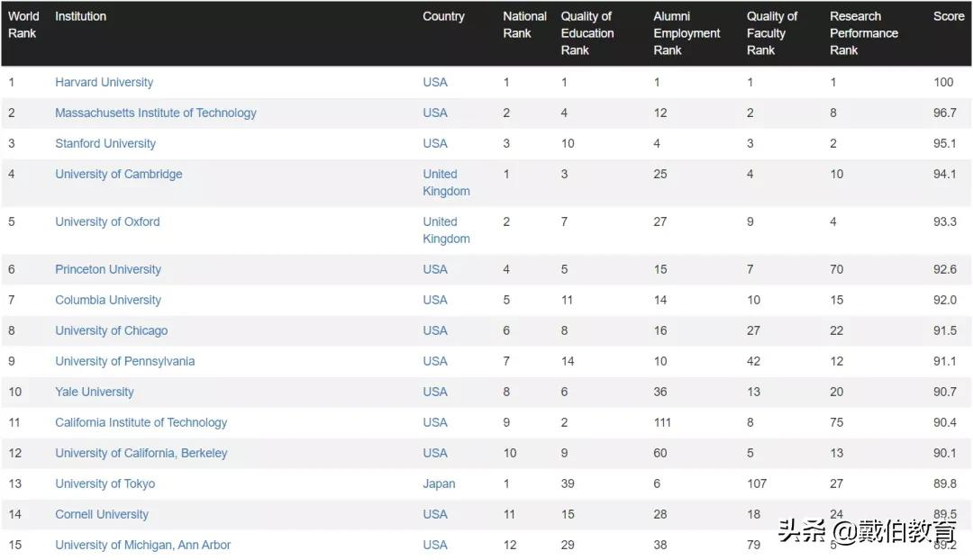
Task: Open University of Michigan, Ann Arbor link
Action: coord(142,545)
